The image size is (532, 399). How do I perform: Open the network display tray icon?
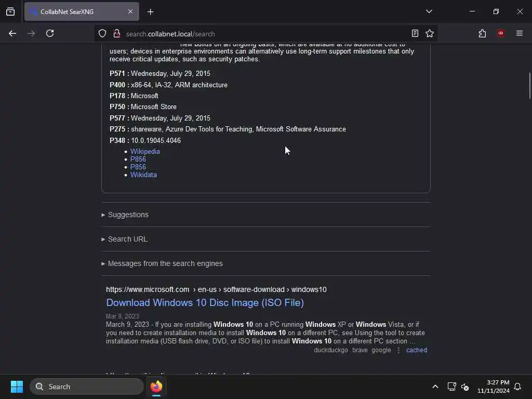click(x=451, y=387)
